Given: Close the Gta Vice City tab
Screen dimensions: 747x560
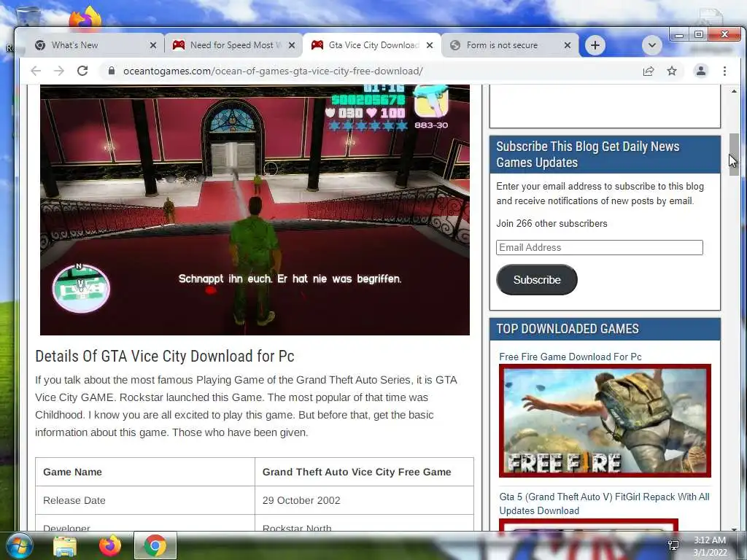Looking at the screenshot, I should pyautogui.click(x=430, y=45).
